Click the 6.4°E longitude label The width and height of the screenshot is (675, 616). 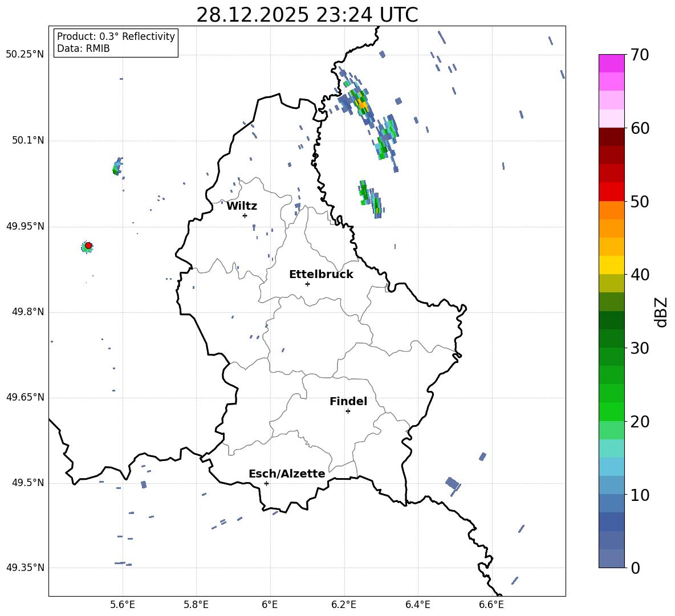pyautogui.click(x=417, y=605)
